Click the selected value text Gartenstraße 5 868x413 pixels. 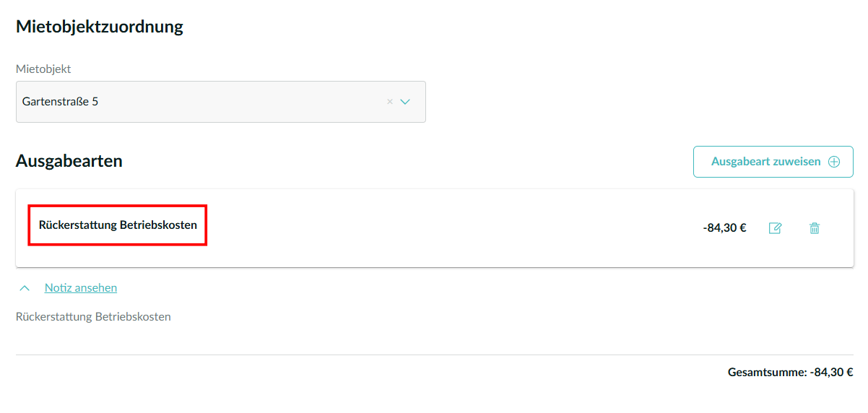(61, 102)
